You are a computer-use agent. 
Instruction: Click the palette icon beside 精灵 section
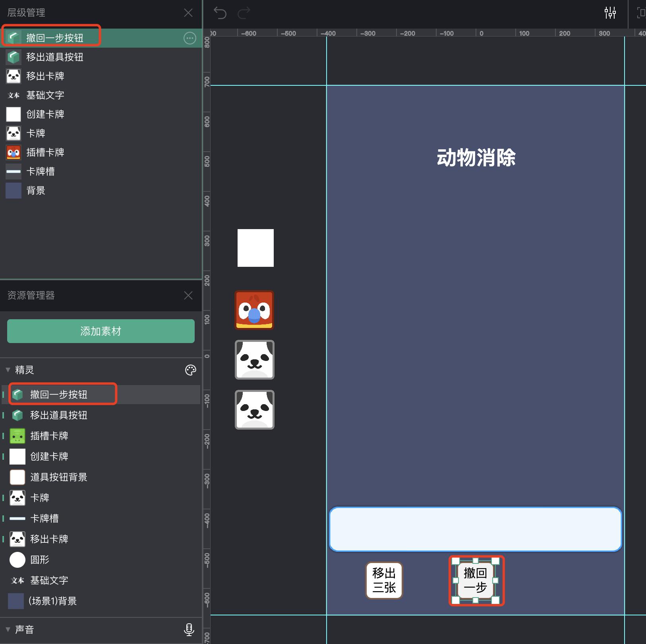191,370
